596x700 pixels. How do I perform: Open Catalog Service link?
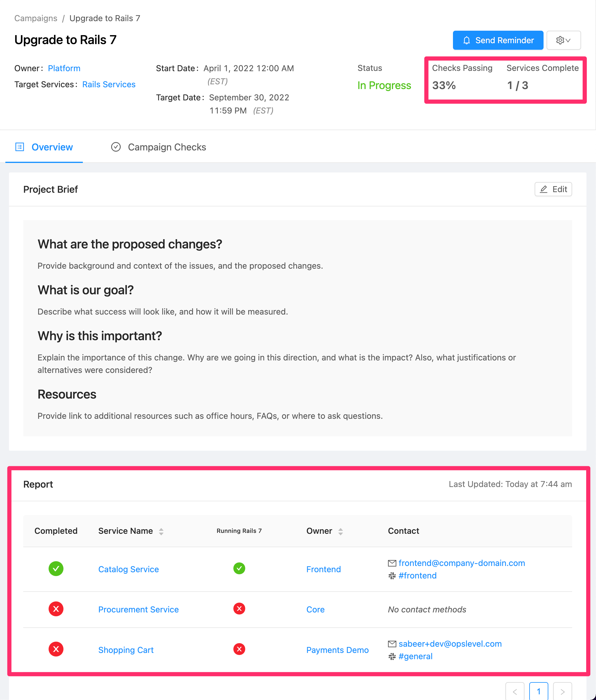click(128, 569)
